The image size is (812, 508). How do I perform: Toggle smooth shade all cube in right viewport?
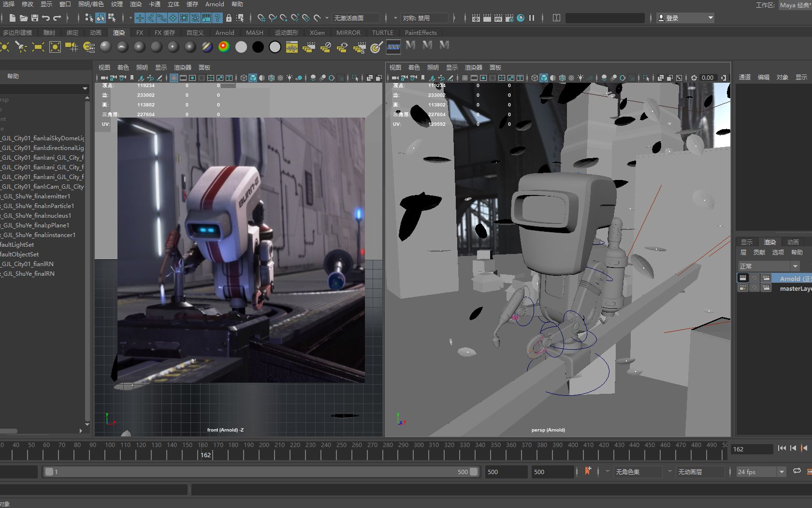point(544,77)
